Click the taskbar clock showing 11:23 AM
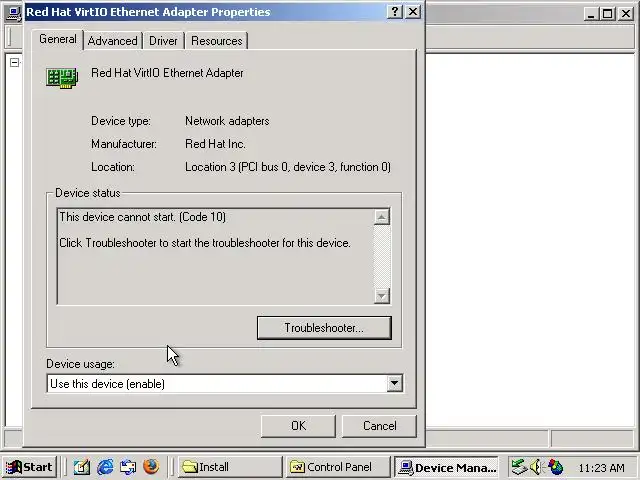 click(x=601, y=467)
